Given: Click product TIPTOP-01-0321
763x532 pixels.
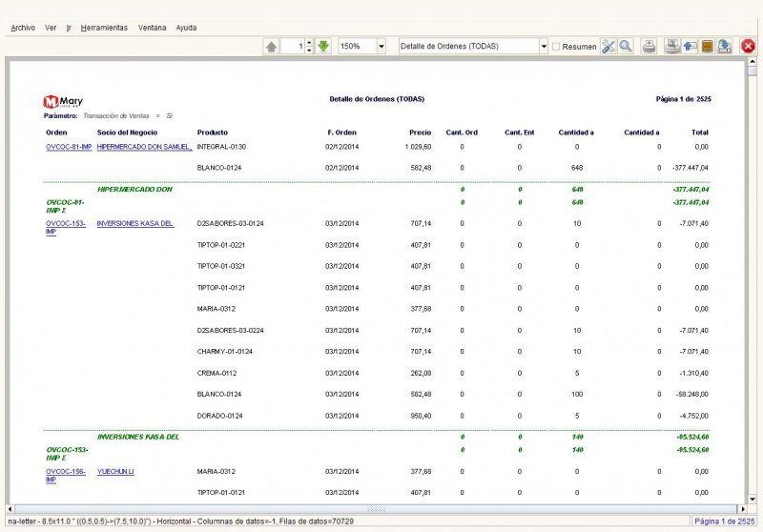Looking at the screenshot, I should click(221, 267).
